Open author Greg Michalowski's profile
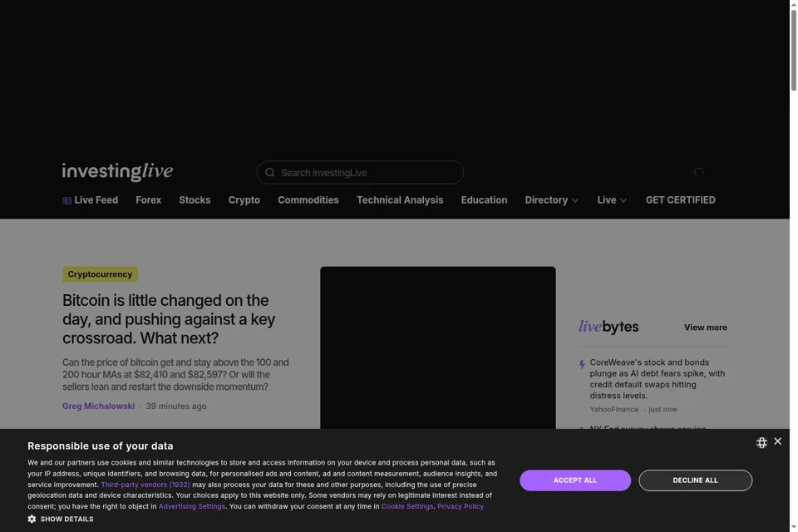Viewport: 798px width, 532px height. pyautogui.click(x=98, y=406)
